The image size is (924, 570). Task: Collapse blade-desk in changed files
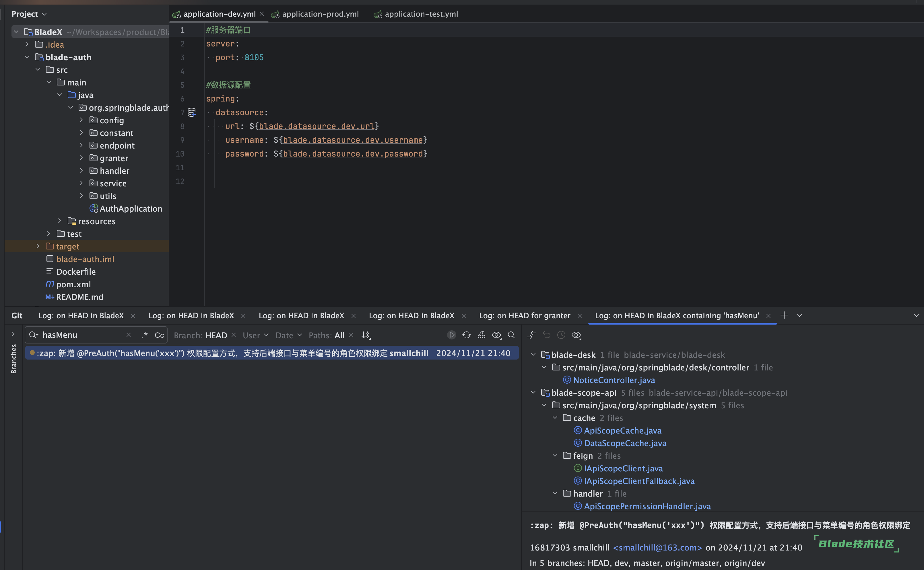point(533,354)
